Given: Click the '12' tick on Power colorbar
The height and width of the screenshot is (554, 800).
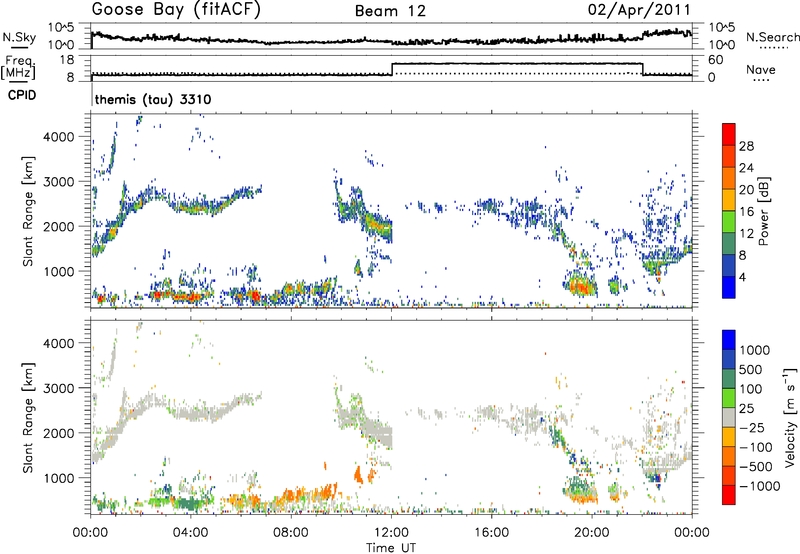Looking at the screenshot, I should (746, 234).
